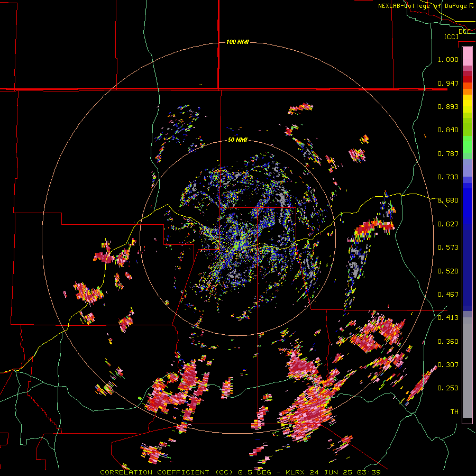Click the 0.840 legend value
Viewport: 476px width, 476px height.
(x=448, y=130)
